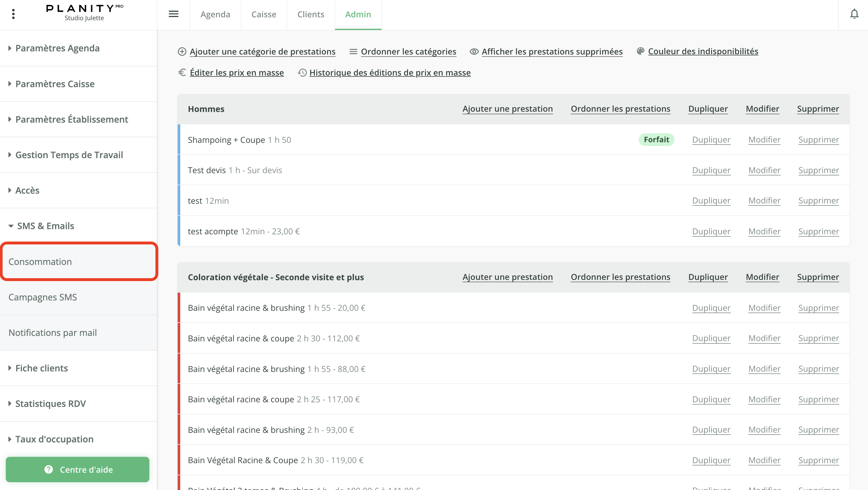Collapse the SMS & Emails section
Screen dimensions: 868x490
click(x=46, y=226)
